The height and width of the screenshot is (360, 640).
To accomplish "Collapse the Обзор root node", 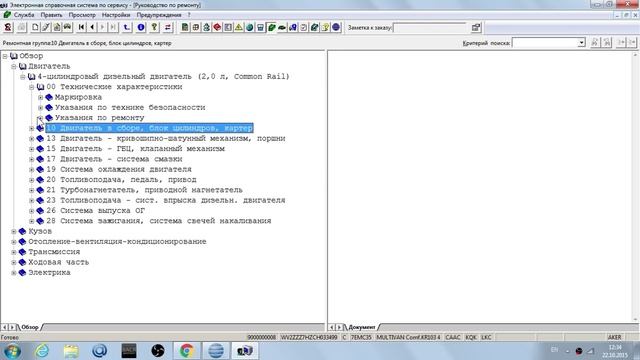I will [x=5, y=56].
